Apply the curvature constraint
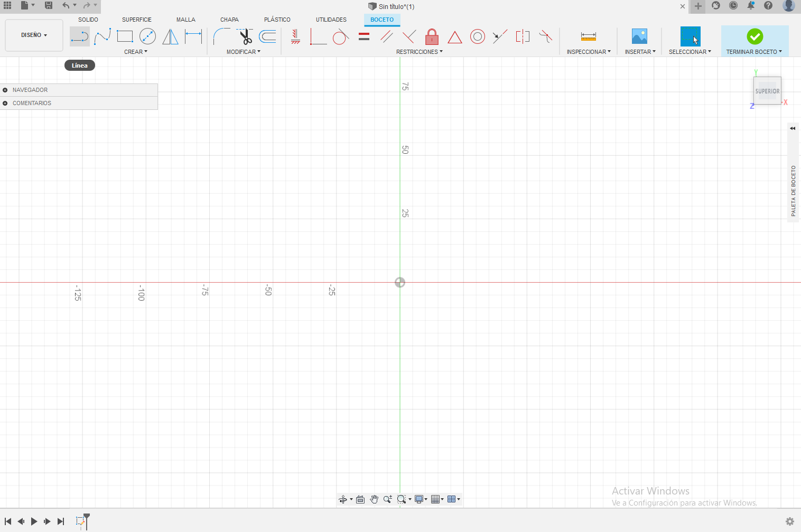Image resolution: width=801 pixels, height=532 pixels. click(545, 36)
